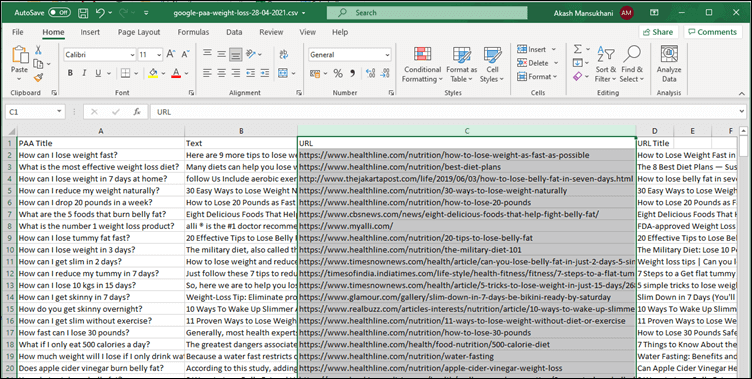Open the Data ribbon tab

click(x=234, y=32)
